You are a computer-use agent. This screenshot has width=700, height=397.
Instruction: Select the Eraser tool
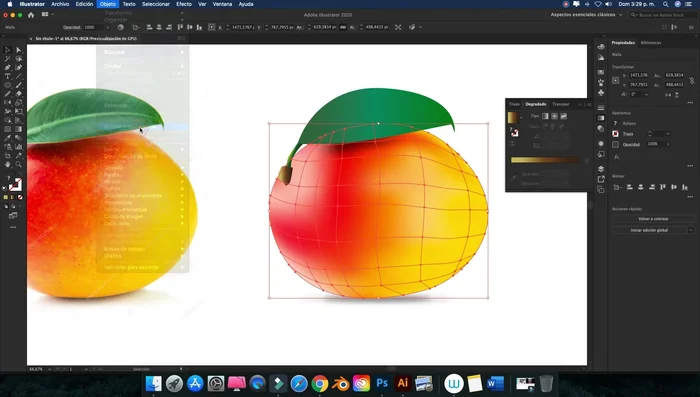[x=18, y=94]
